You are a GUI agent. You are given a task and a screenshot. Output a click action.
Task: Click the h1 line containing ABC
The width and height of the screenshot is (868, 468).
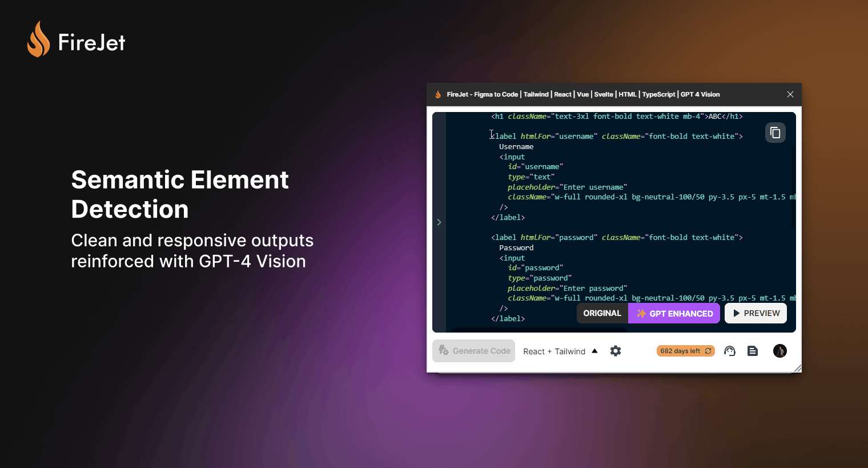pos(617,117)
